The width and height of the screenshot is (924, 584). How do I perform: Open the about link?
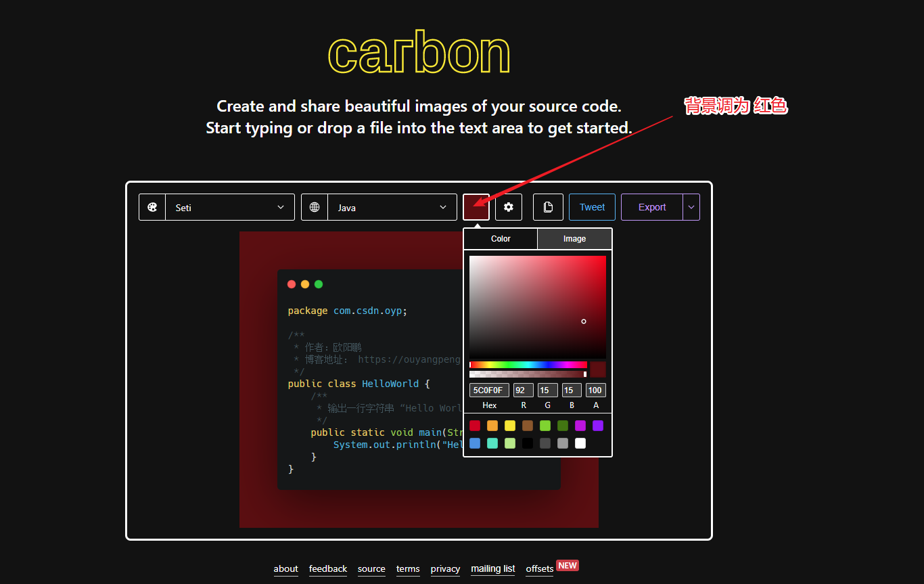tap(286, 568)
